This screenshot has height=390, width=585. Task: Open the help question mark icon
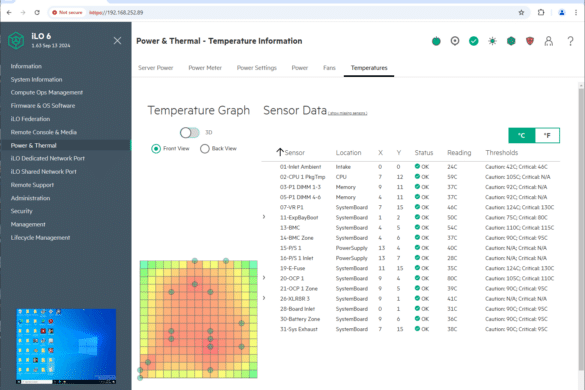570,41
